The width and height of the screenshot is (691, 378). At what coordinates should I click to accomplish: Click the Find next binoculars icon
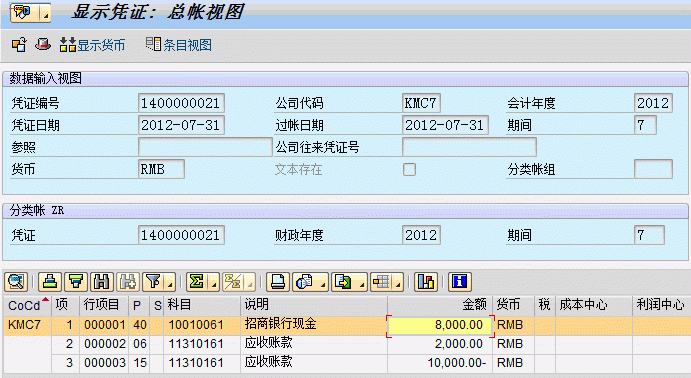point(128,282)
